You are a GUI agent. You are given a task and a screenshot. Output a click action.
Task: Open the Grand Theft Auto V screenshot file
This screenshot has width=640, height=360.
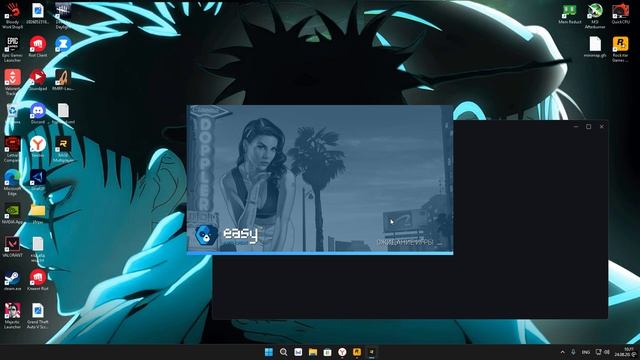tap(38, 316)
